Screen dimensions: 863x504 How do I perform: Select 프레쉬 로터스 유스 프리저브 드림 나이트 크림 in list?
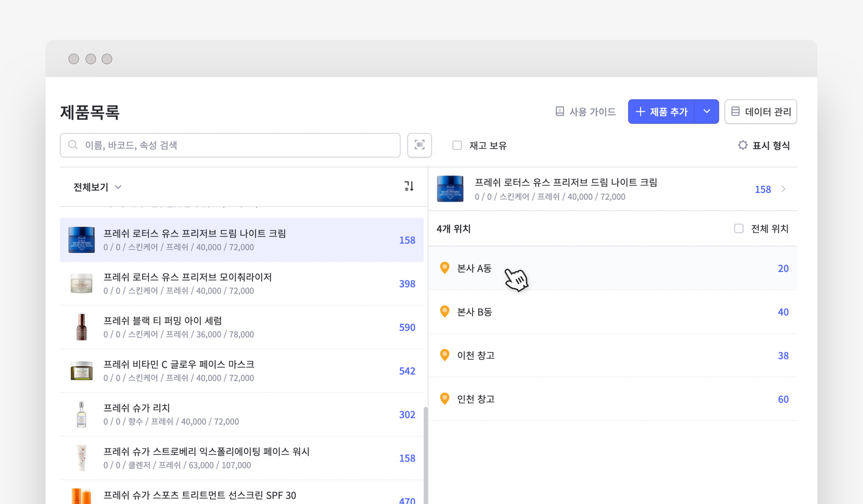[242, 240]
